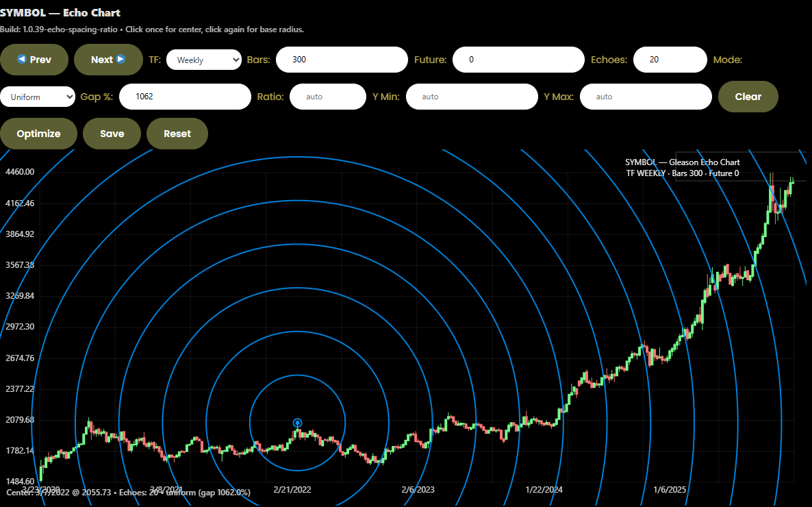The image size is (812, 507).
Task: Click the 4460.00 price axis label
Action: pyautogui.click(x=20, y=172)
